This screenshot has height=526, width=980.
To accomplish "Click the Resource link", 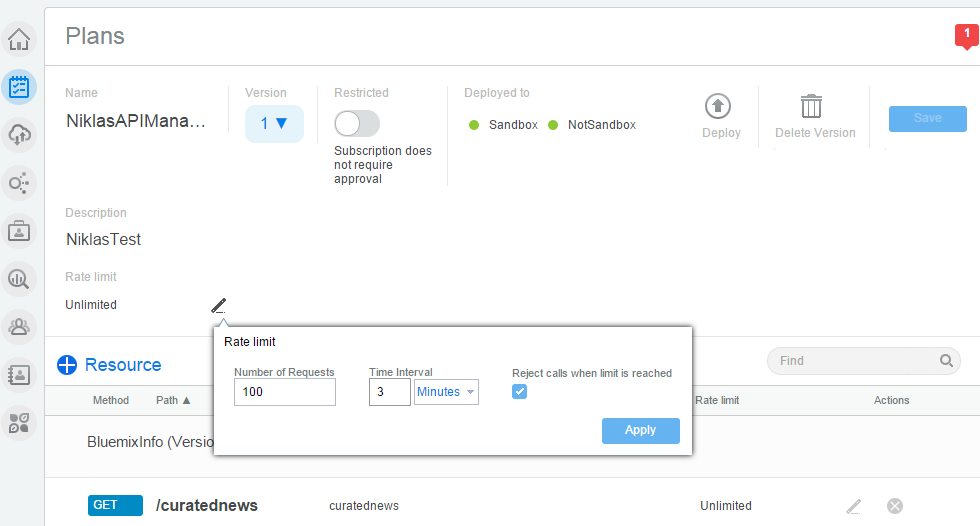I will (x=123, y=365).
